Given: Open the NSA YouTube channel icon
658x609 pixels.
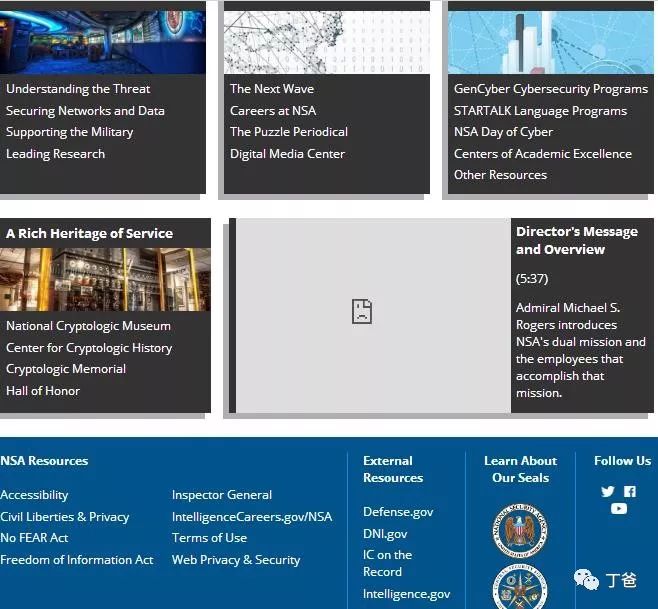Looking at the screenshot, I should point(619,509).
